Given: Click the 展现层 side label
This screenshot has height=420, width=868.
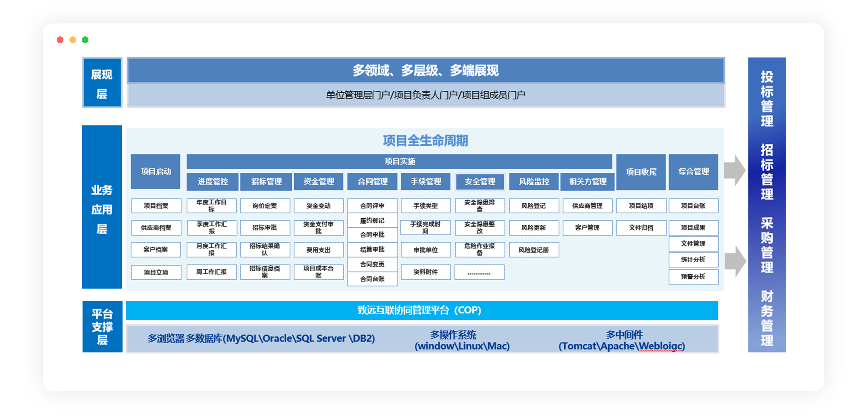Looking at the screenshot, I should pos(102,83).
